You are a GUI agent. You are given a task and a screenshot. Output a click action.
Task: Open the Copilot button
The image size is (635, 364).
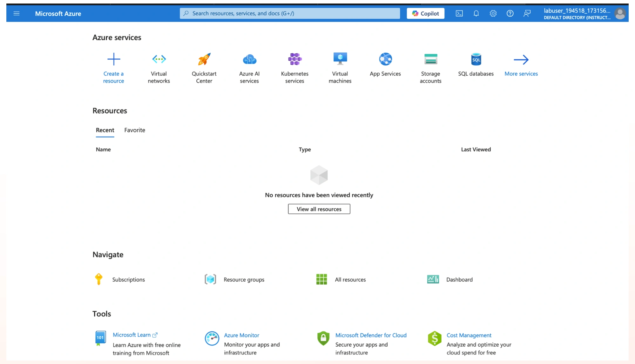(425, 13)
